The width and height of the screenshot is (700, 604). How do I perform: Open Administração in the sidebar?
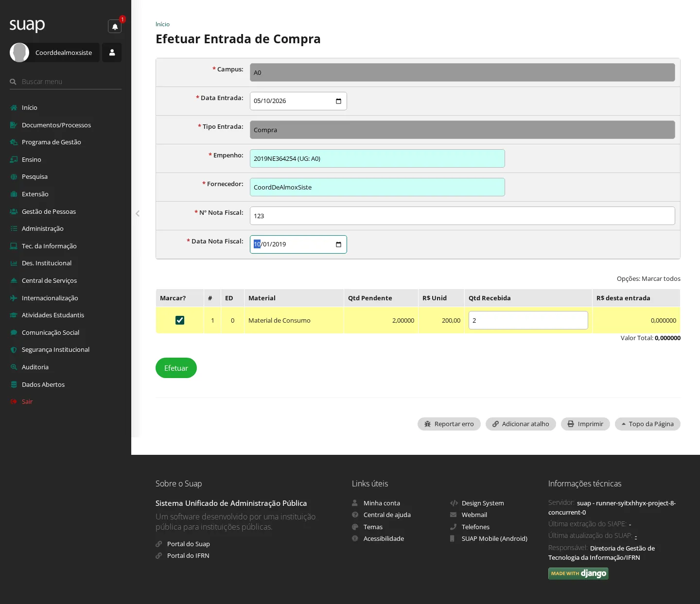click(x=43, y=228)
